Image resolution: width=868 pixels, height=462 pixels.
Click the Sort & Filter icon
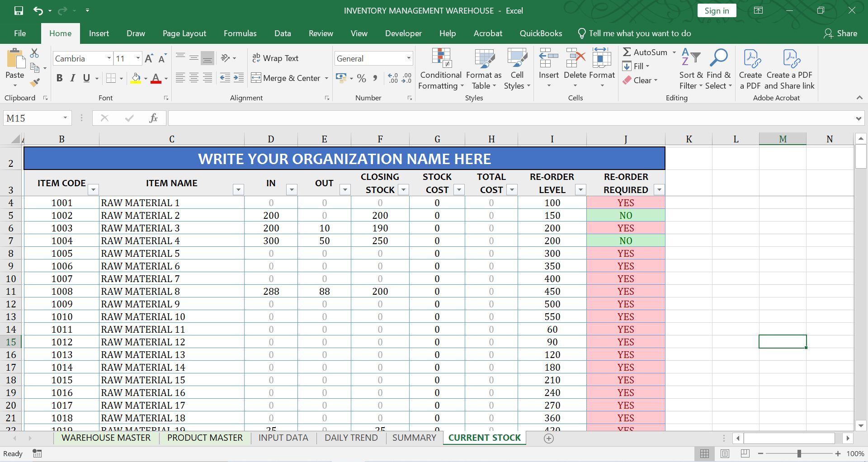691,69
